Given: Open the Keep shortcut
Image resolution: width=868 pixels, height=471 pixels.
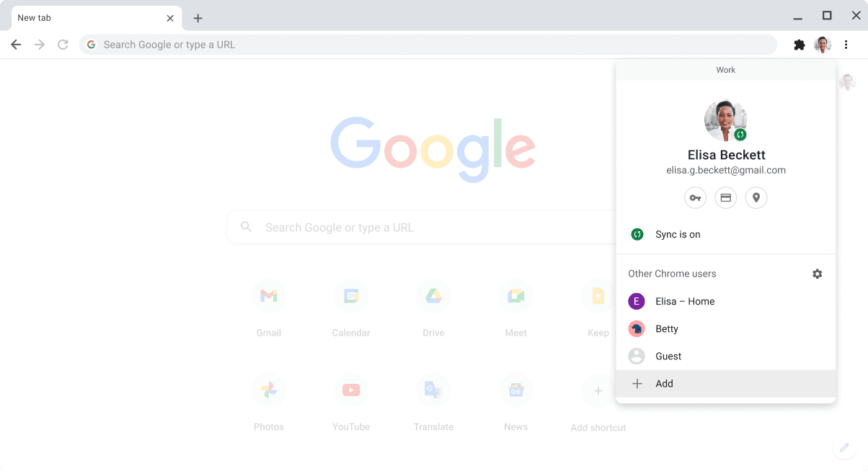Looking at the screenshot, I should point(598,308).
